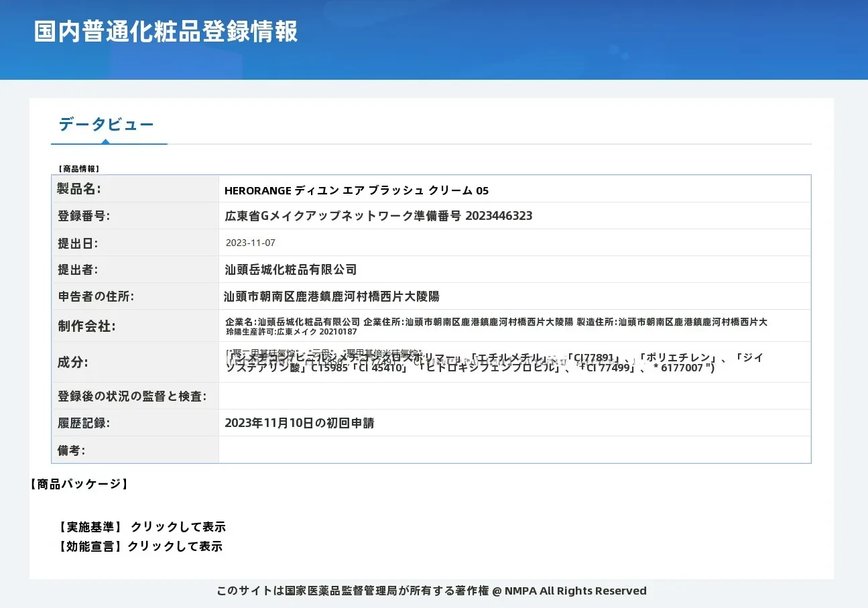Viewport: 868px width, 608px height.
Task: Click the 提出者 row label
Action: point(78,270)
